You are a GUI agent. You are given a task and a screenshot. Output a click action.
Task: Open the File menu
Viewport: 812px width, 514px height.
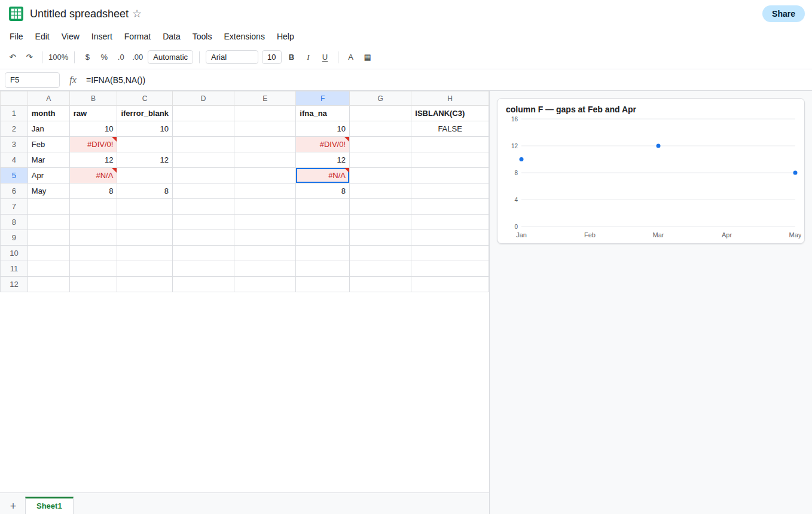16,36
